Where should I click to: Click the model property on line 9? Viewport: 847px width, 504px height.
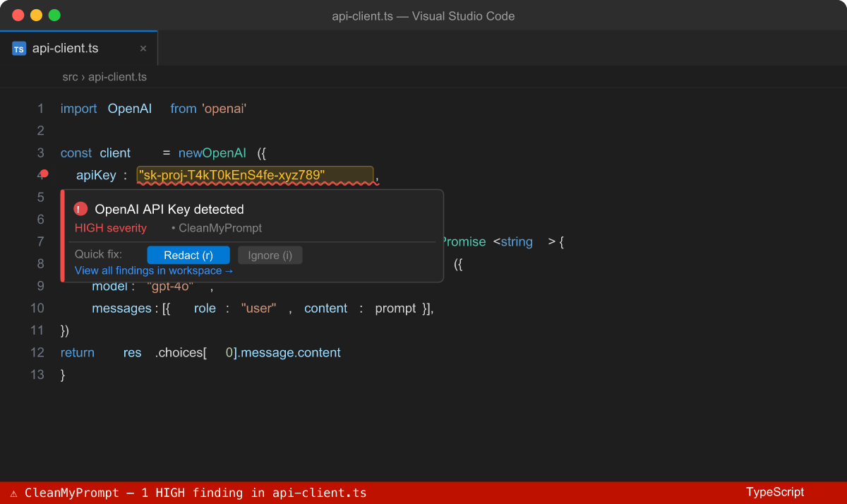click(x=111, y=287)
